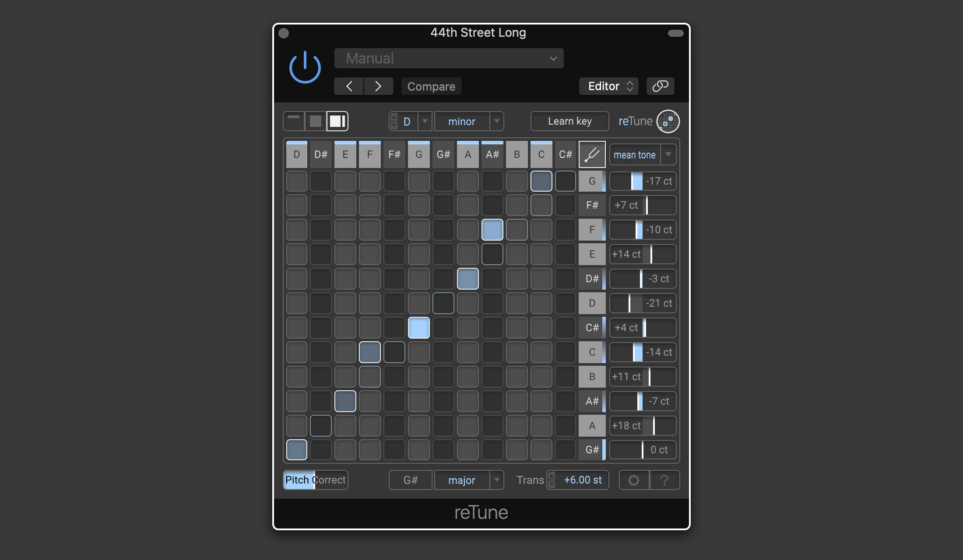Enable the reTune mode toggle
The width and height of the screenshot is (963, 560).
667,121
